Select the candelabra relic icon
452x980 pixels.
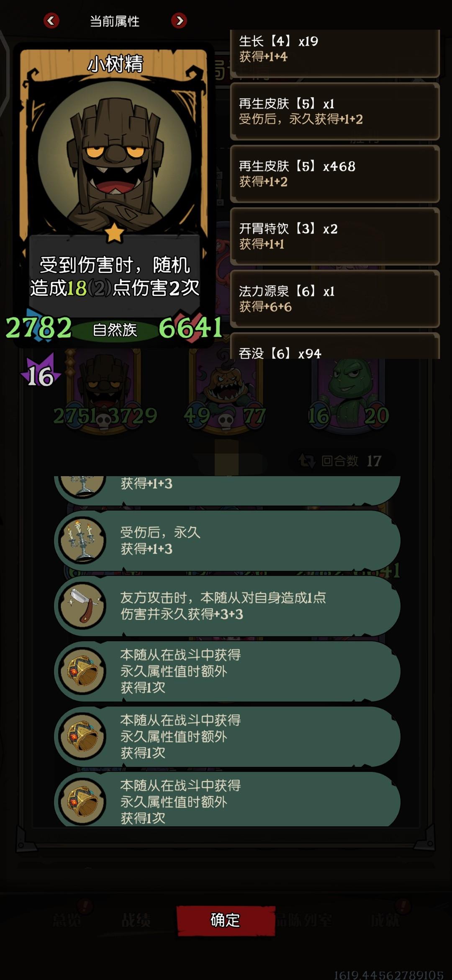click(82, 540)
